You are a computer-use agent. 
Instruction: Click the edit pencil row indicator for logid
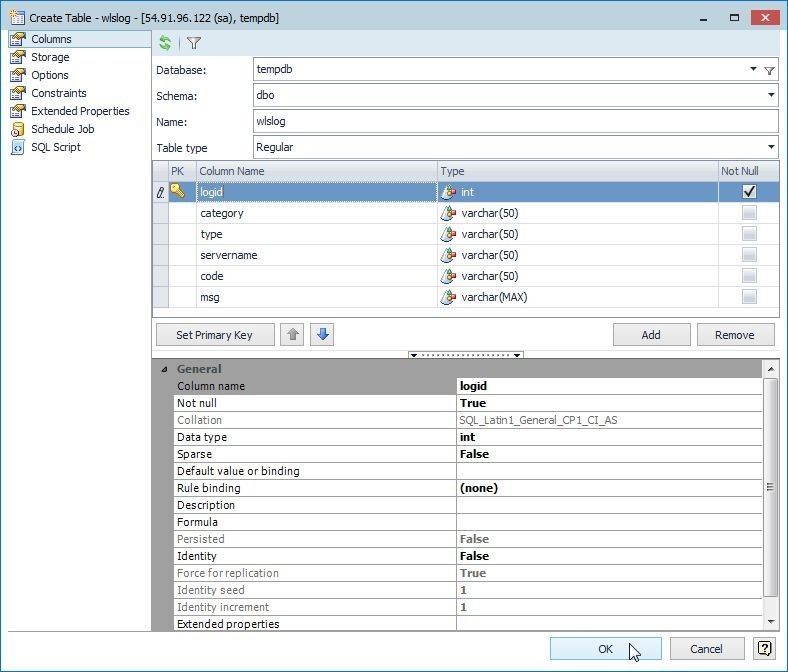tap(160, 193)
